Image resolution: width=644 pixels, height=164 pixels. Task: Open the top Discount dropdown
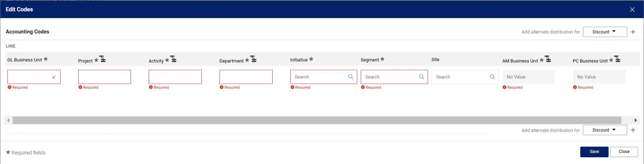click(x=605, y=32)
